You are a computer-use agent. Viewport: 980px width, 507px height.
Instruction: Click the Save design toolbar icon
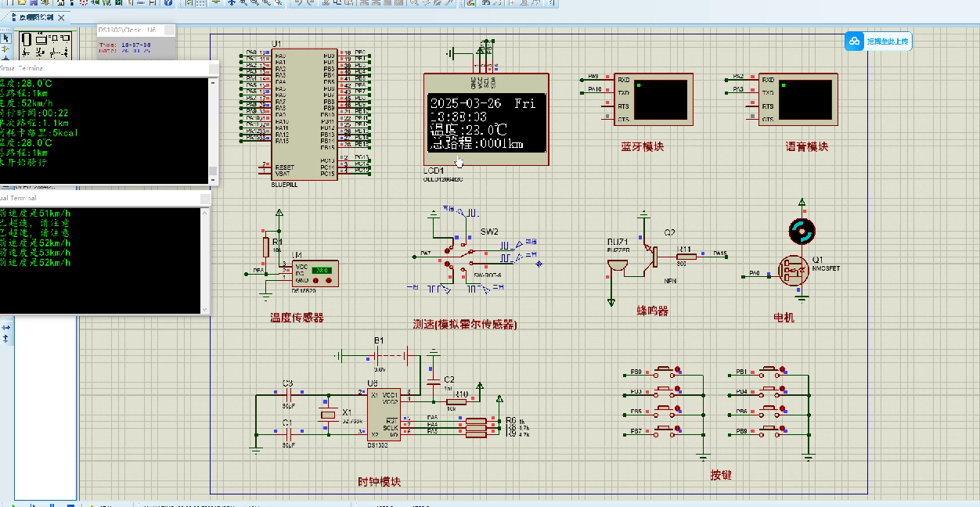tap(35, 5)
